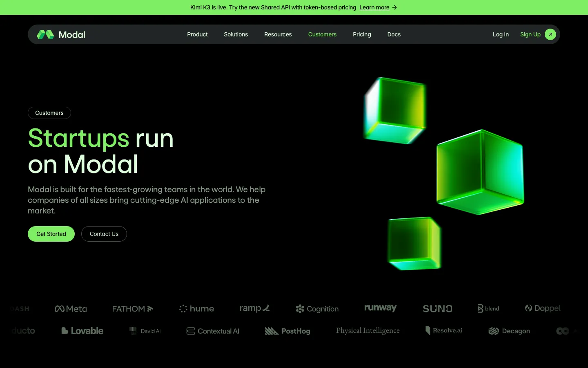This screenshot has height=368, width=588.
Task: Open the Pricing page
Action: point(362,34)
